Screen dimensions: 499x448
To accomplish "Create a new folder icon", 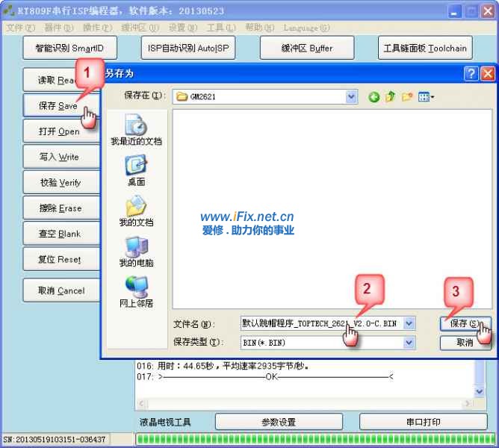I will 407,97.
